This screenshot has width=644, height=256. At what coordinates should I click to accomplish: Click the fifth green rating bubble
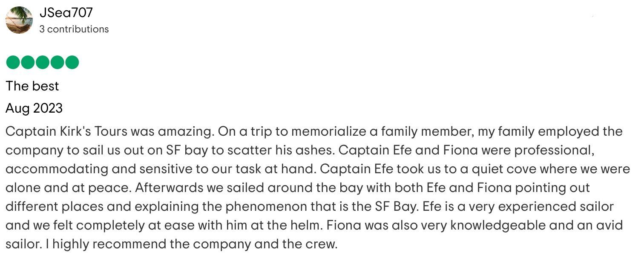coord(72,62)
